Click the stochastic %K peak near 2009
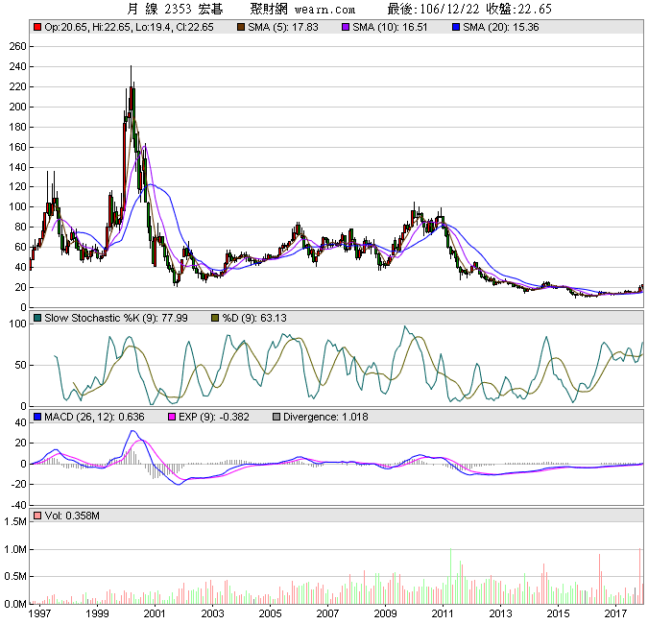The width and height of the screenshot is (672, 624). (x=405, y=327)
